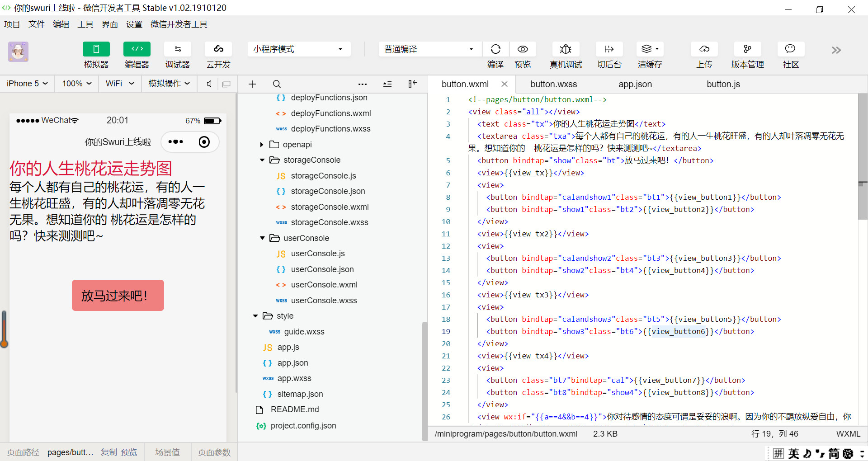Image resolution: width=868 pixels, height=461 pixels.
Task: Close the button.wxml tab
Action: coord(505,84)
